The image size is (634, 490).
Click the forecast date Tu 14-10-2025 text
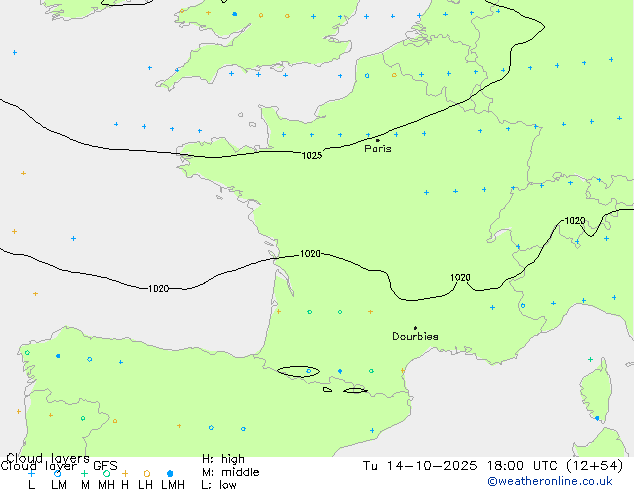420,466
